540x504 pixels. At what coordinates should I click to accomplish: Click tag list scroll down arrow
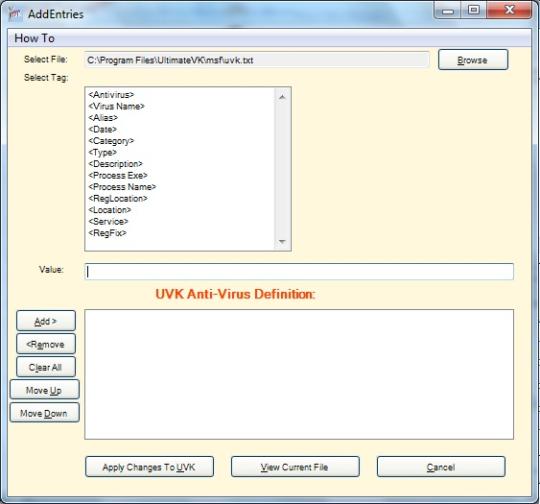click(x=282, y=241)
